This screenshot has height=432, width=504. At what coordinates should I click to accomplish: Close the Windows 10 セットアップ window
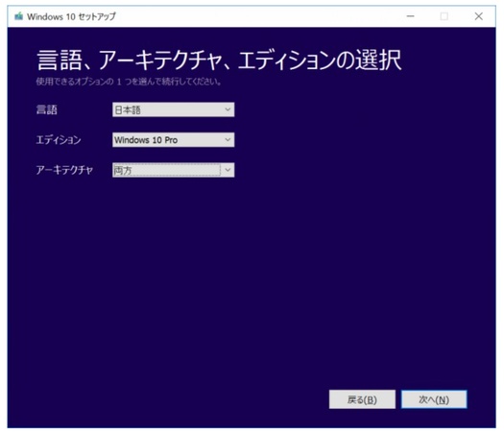pyautogui.click(x=479, y=16)
